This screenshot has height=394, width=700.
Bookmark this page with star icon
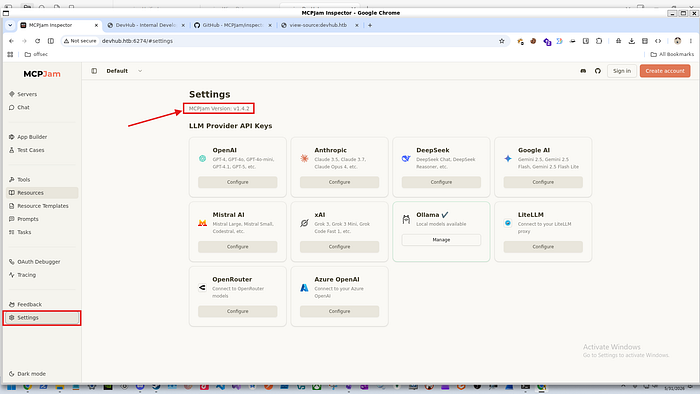(502, 41)
